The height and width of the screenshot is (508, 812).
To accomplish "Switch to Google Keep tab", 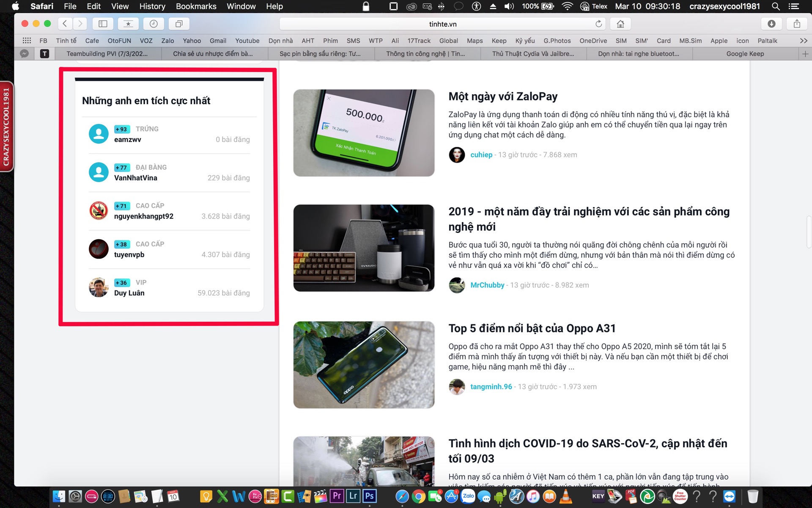I will click(745, 54).
